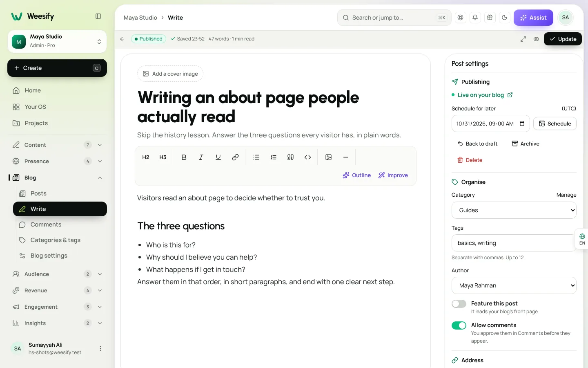This screenshot has width=588, height=368.
Task: Open Your OS in the sidebar
Action: 57,107
